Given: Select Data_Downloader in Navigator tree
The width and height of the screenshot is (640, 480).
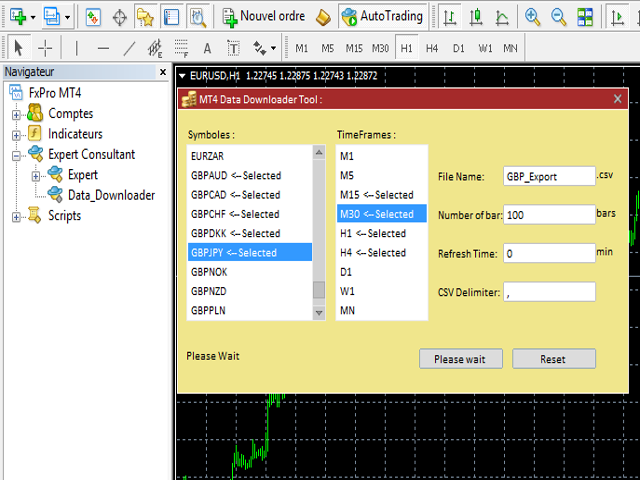Looking at the screenshot, I should tap(111, 195).
